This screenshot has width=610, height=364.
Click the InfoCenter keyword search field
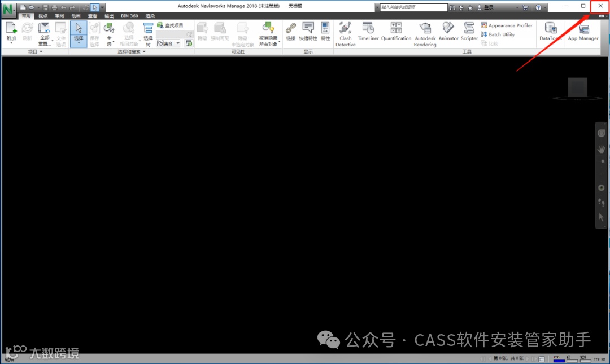(x=413, y=7)
